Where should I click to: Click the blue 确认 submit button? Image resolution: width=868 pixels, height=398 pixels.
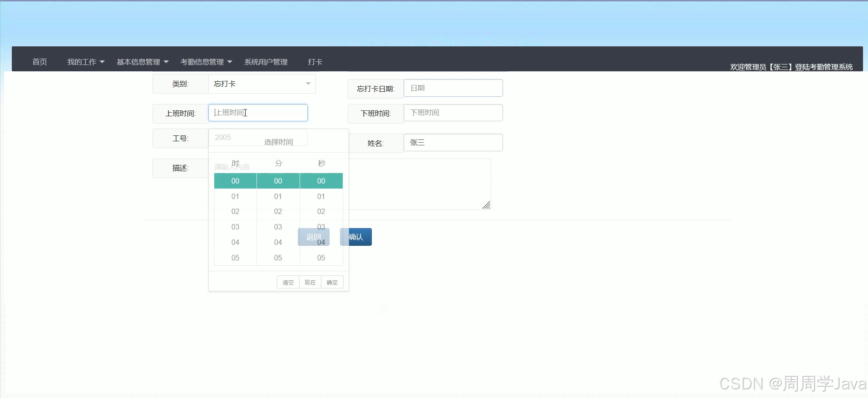356,237
